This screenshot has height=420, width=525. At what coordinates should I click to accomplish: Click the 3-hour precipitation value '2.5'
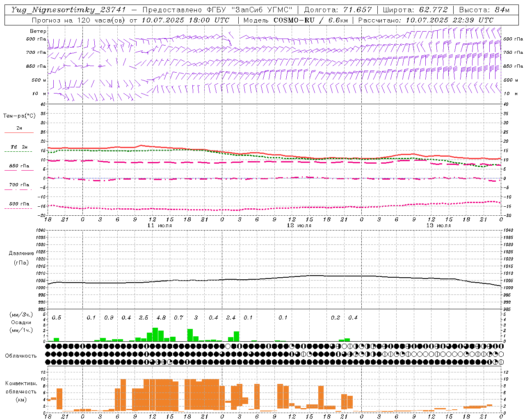[144, 318]
